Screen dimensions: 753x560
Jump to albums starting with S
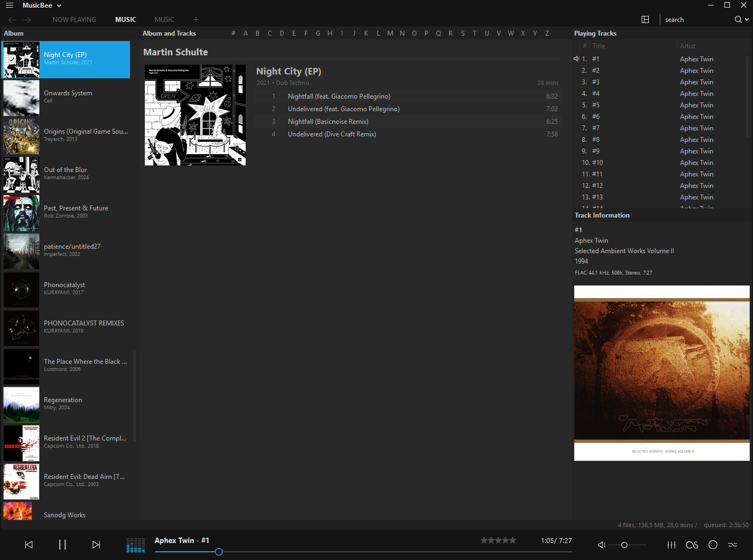(462, 33)
